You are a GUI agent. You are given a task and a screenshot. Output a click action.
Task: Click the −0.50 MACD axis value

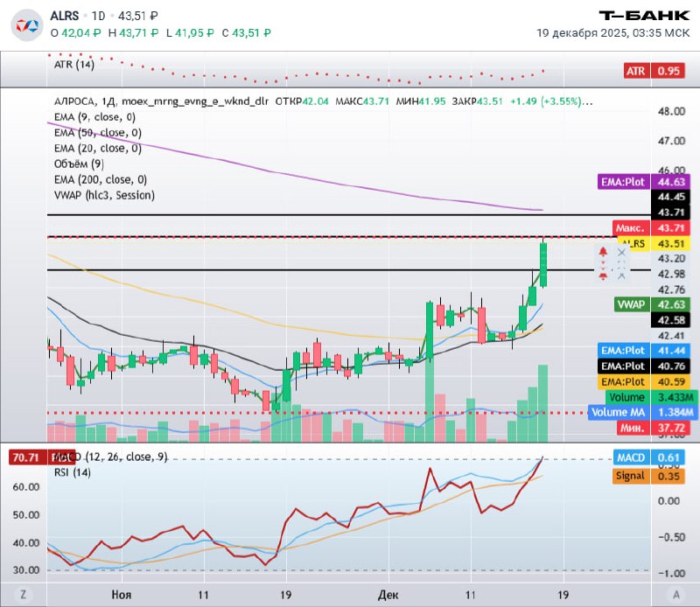click(x=671, y=537)
